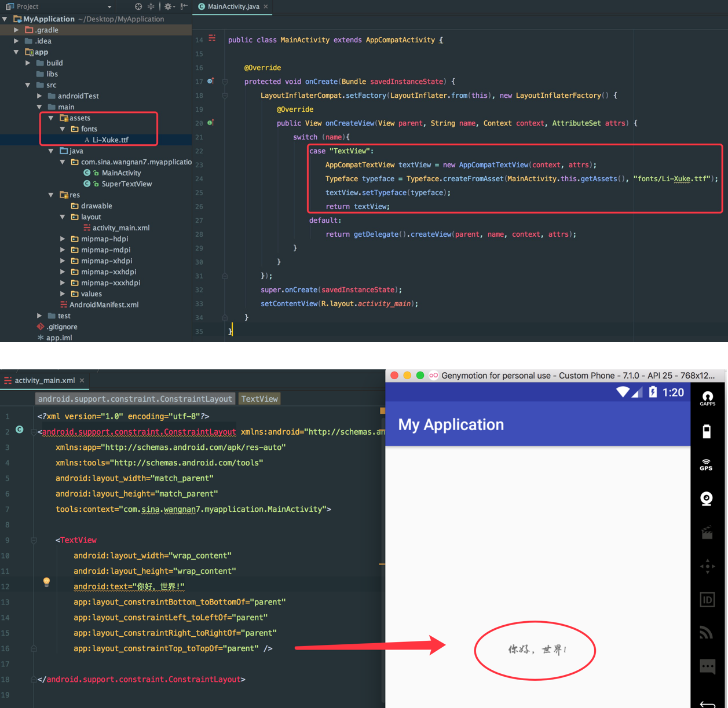Click the orange warning marker in XML scrollbar

click(x=382, y=410)
